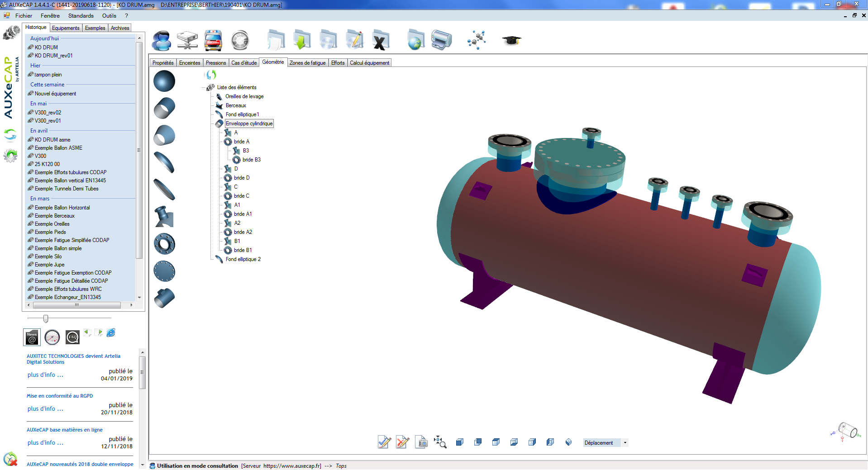Click AUXITEC TECHNOLOGIES devient Artelia news link
Image resolution: width=868 pixels, height=470 pixels.
73,359
